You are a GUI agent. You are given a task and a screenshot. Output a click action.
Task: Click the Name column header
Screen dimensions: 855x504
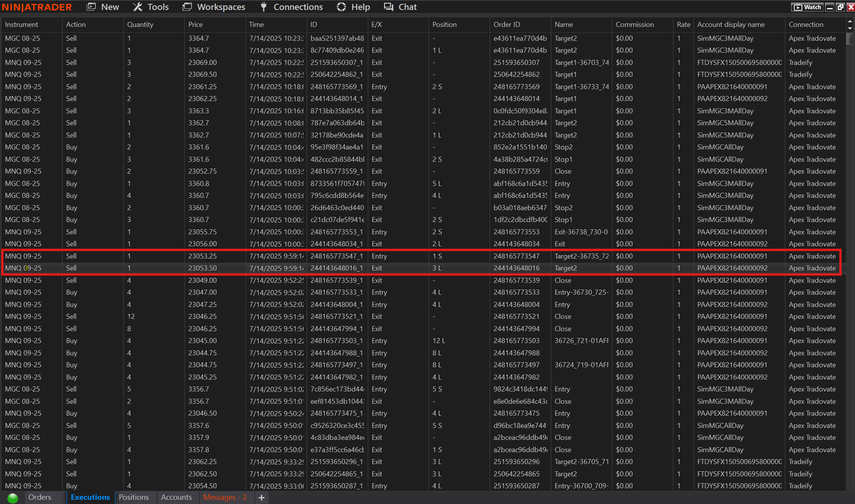582,24
